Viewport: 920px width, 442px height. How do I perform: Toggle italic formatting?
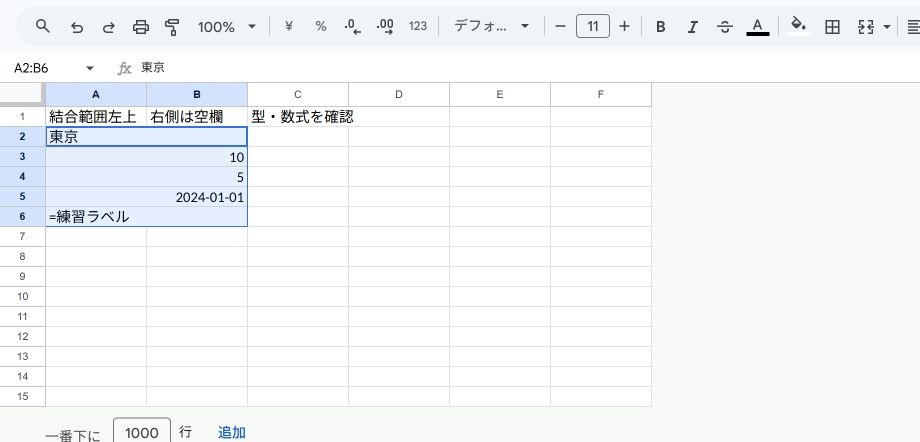693,26
